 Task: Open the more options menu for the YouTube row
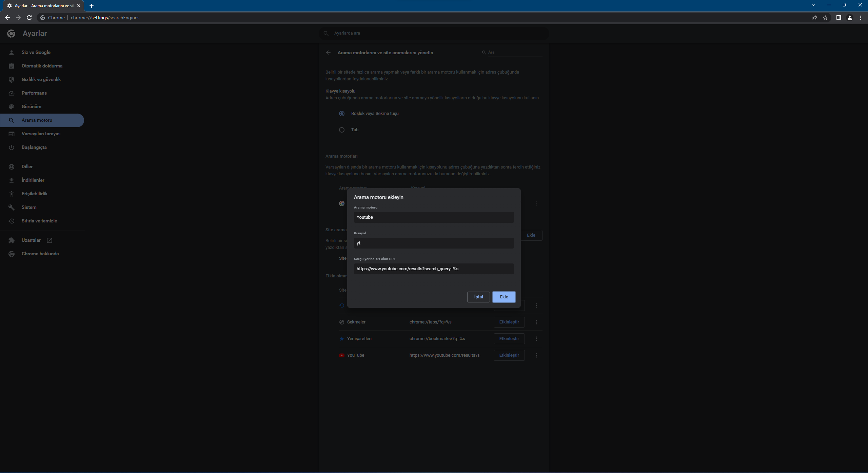pos(536,355)
